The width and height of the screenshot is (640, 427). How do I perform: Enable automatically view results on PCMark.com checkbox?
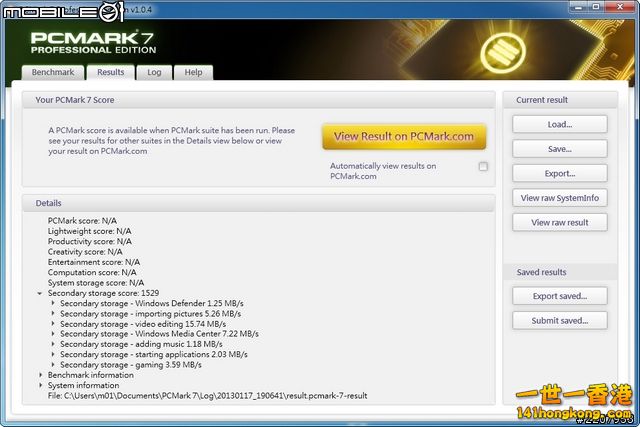[483, 167]
